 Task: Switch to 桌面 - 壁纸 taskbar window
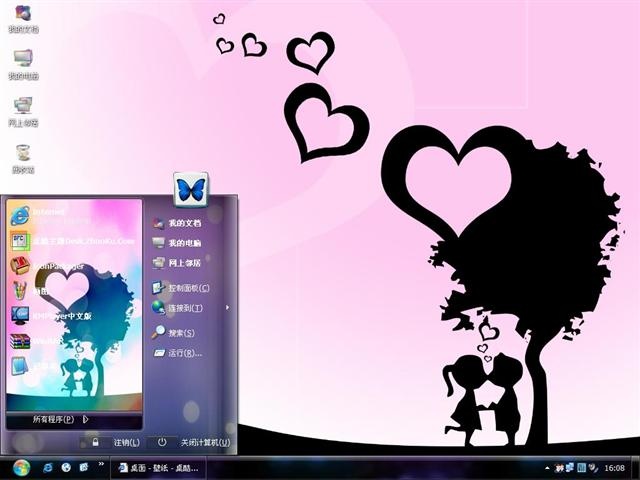[158, 468]
